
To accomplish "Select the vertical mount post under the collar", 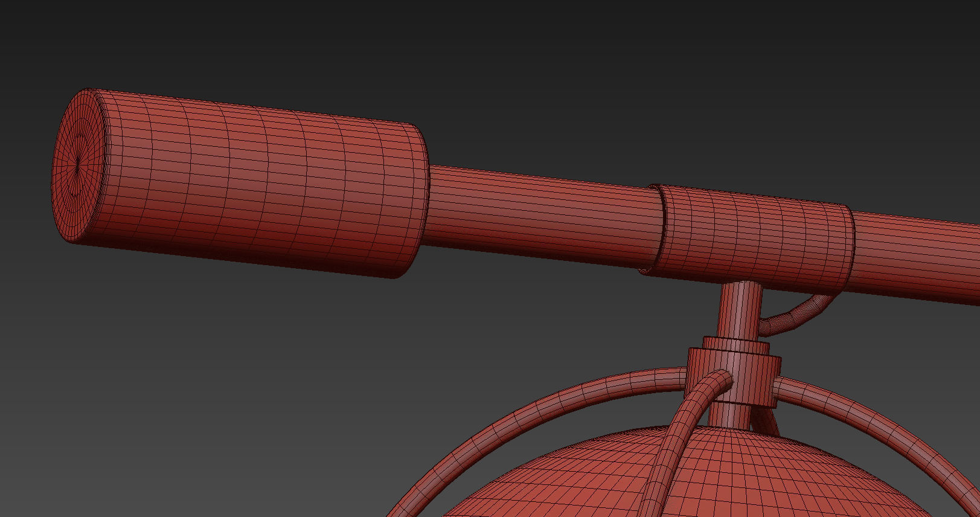I will click(741, 311).
